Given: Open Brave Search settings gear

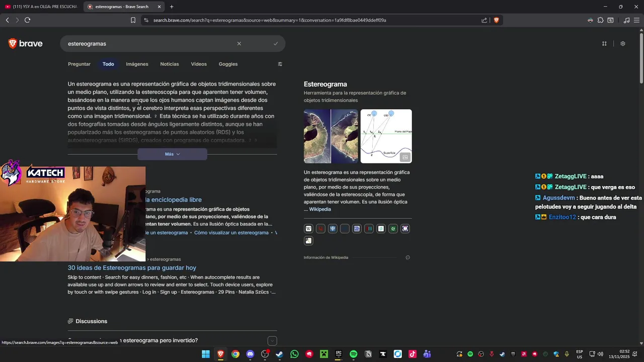Looking at the screenshot, I should coord(623,44).
